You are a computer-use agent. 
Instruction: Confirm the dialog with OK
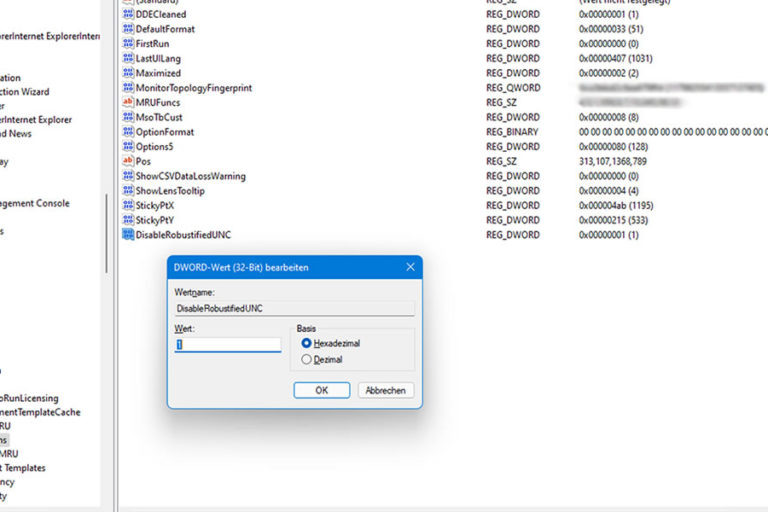click(322, 390)
